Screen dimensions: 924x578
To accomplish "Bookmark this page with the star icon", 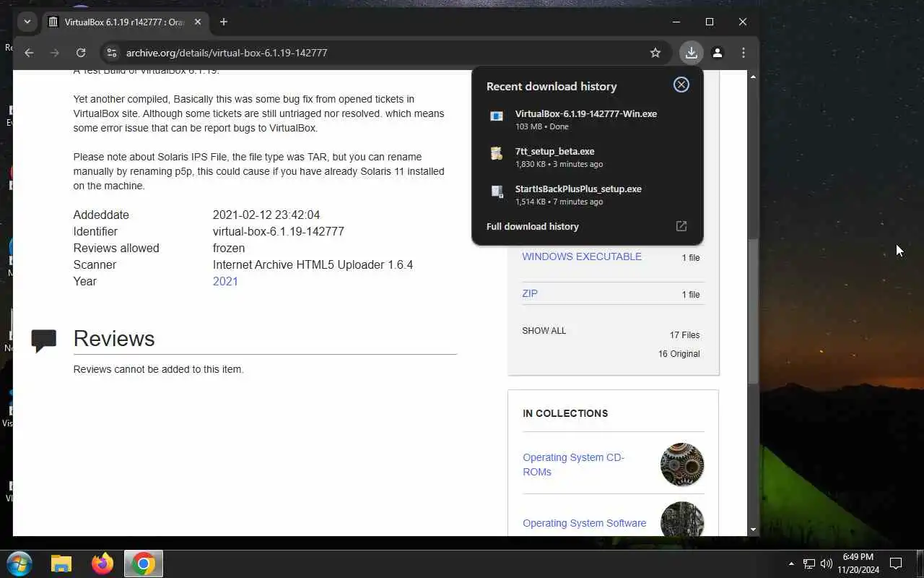I will coord(655,53).
